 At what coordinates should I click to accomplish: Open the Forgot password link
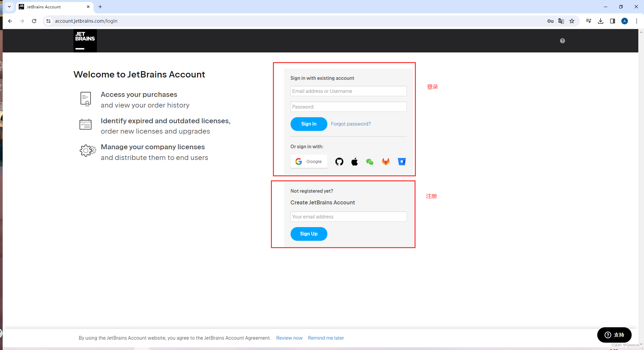[351, 124]
